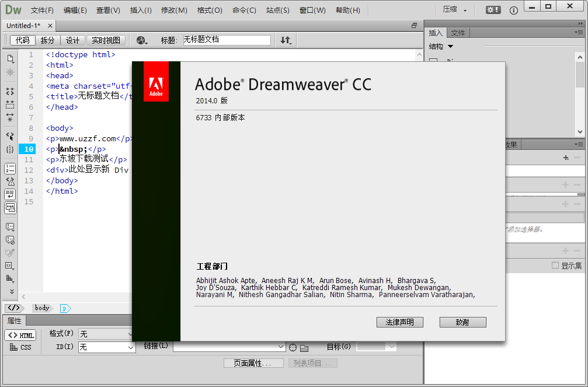Screen dimensions: 588x387
Task: Select body in the tag selector
Action: click(41, 308)
